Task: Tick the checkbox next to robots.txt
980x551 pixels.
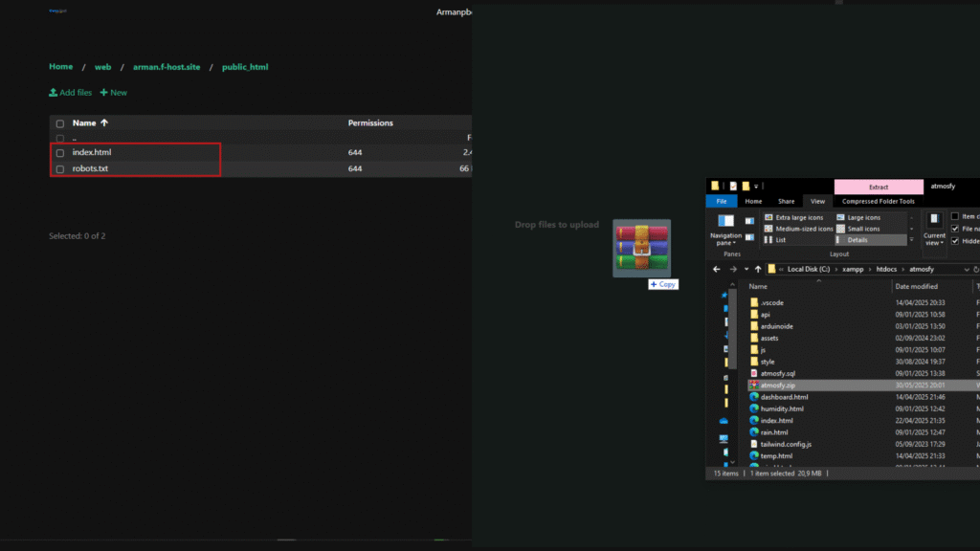Action: tap(60, 169)
